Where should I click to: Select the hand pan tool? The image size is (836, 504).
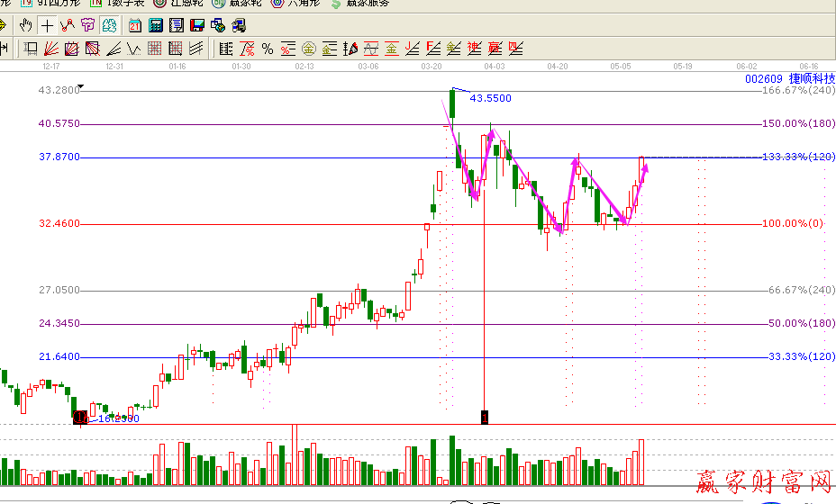26,24
